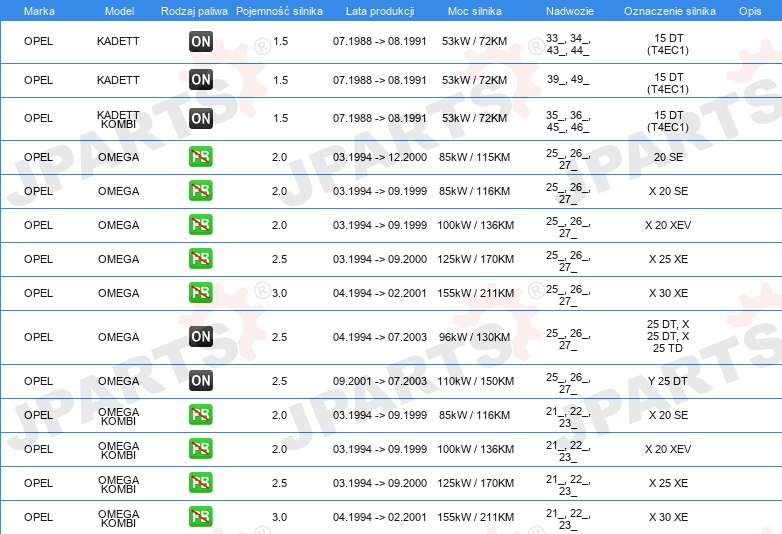
Task: Click the 04.1994 -> 07.2003 production years
Action: pyautogui.click(x=380, y=337)
